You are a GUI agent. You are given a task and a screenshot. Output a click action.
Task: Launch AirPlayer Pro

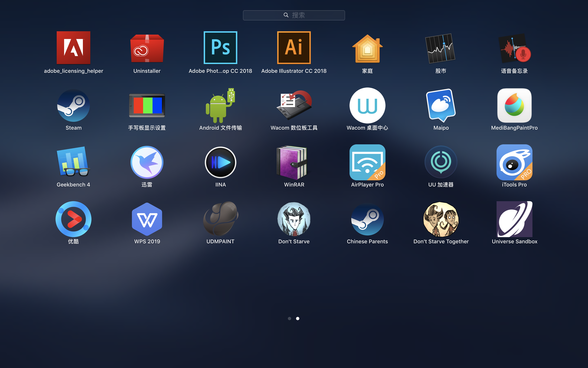[x=367, y=162]
